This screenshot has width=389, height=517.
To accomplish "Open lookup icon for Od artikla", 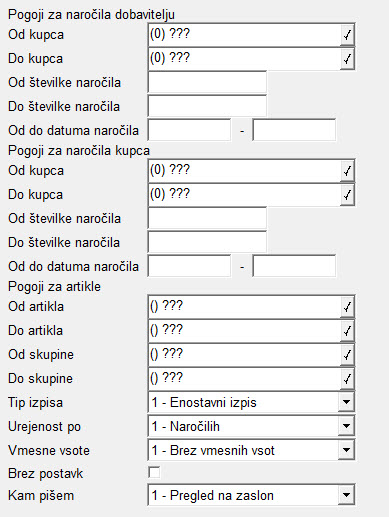I will coord(347,307).
